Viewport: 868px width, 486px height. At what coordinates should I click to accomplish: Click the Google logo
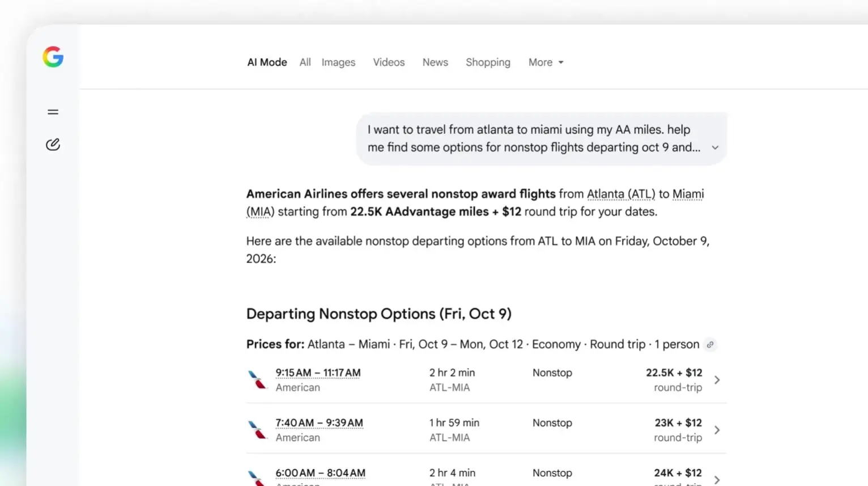coord(53,57)
